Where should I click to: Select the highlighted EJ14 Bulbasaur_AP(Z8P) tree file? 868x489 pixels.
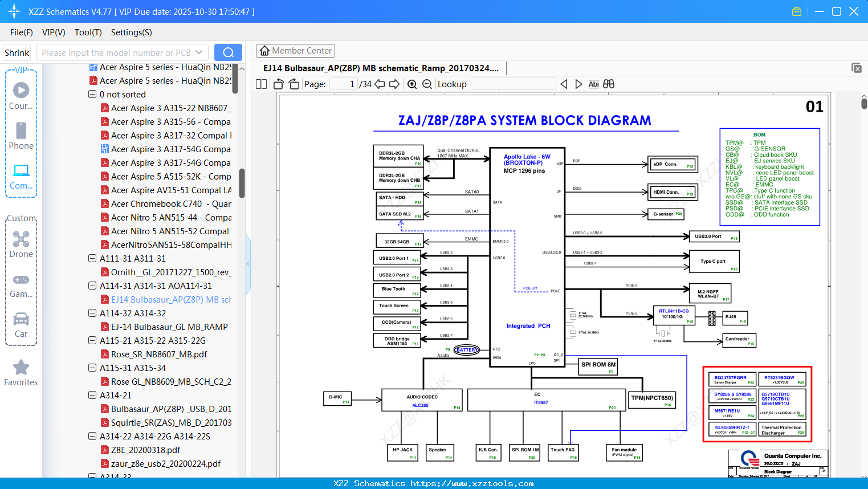[x=166, y=300]
